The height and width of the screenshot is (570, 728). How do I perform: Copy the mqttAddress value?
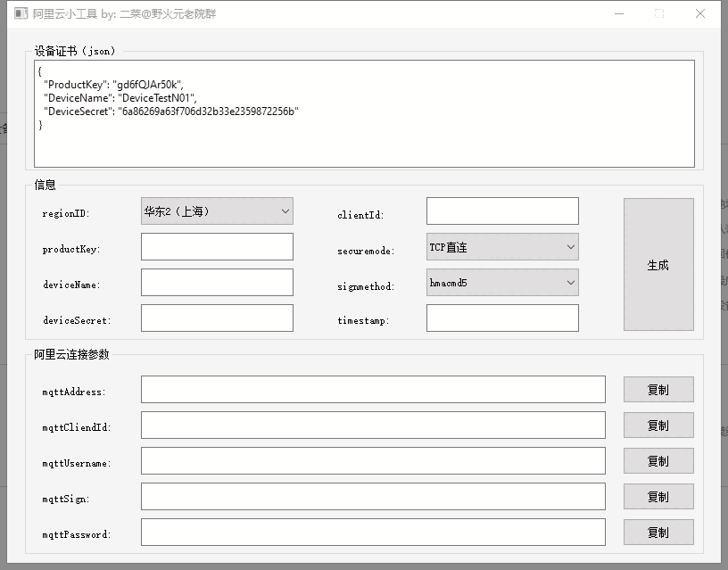[x=658, y=390]
